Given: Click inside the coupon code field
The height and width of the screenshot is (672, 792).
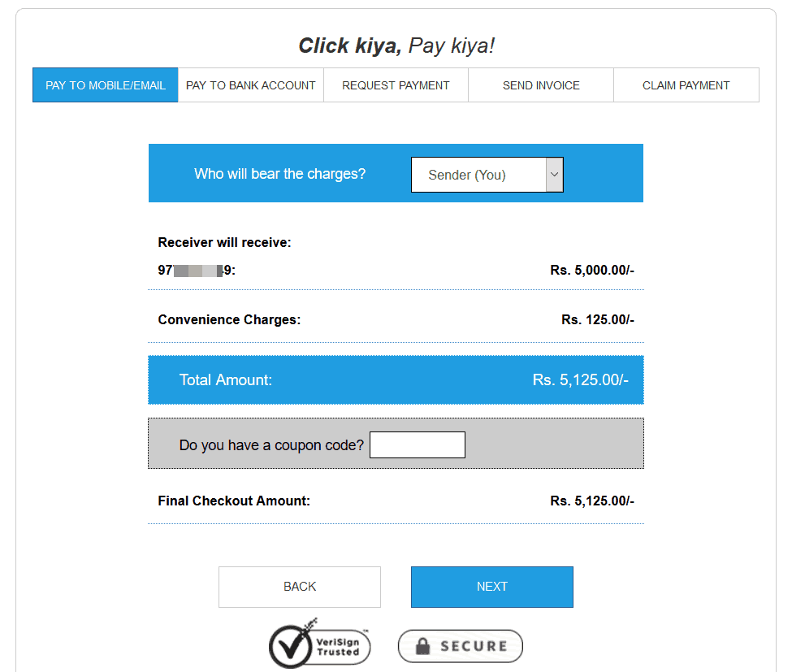Looking at the screenshot, I should pyautogui.click(x=417, y=444).
